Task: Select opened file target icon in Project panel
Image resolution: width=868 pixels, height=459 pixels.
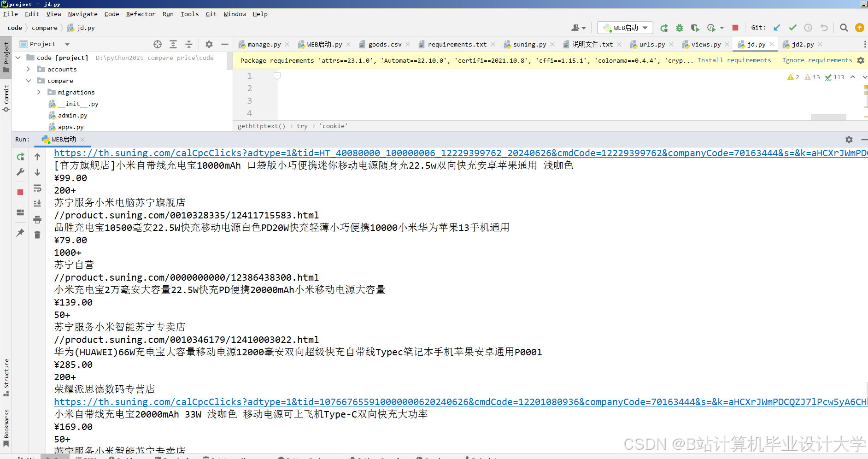Action: [158, 44]
